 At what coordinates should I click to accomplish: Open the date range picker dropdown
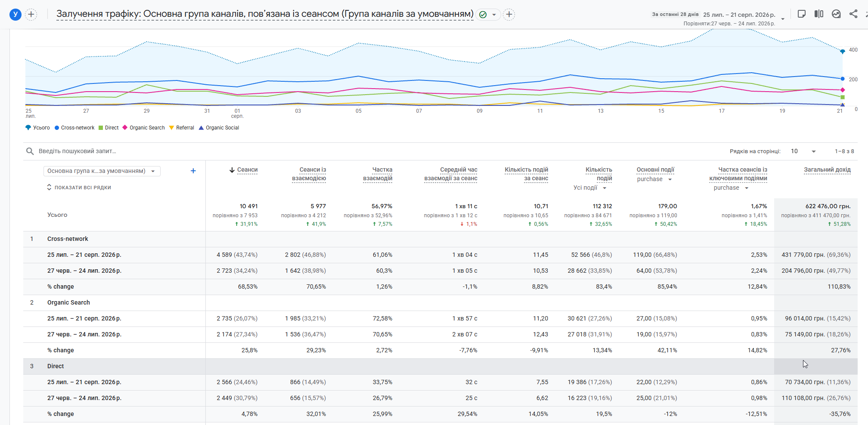click(718, 18)
